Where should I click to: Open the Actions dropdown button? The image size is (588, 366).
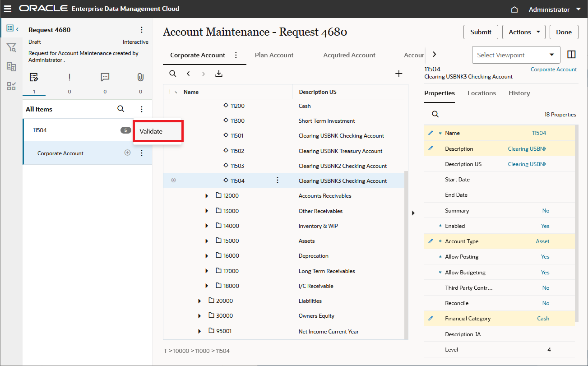[523, 32]
